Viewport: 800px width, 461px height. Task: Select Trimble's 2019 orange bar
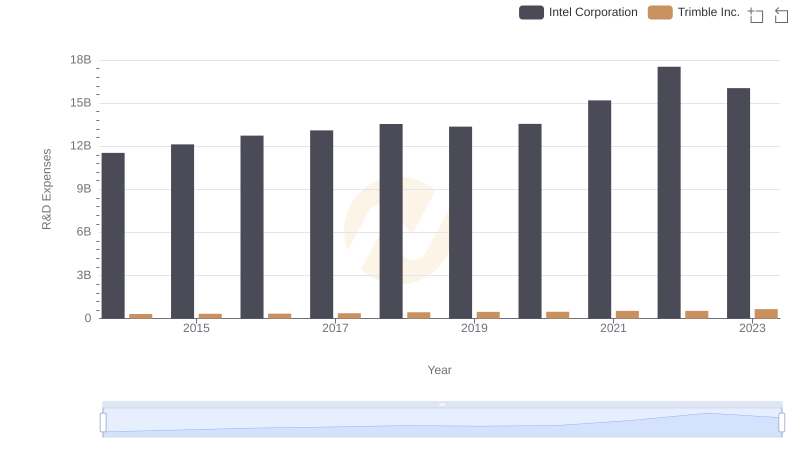[488, 315]
